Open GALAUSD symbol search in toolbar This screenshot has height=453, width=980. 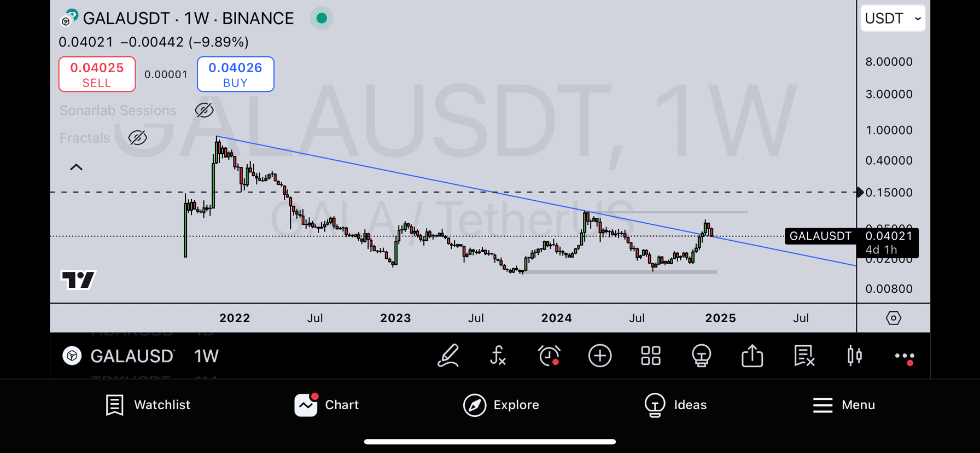click(x=132, y=356)
